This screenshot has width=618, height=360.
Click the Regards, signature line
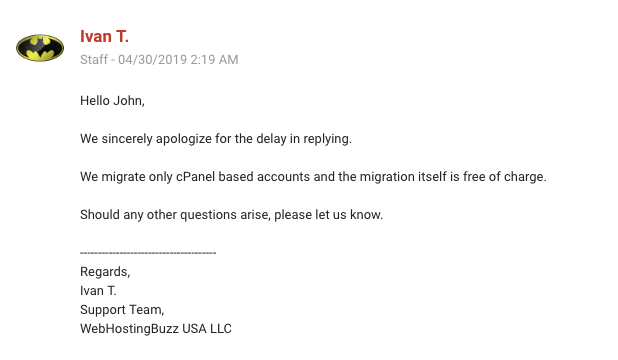click(x=105, y=272)
